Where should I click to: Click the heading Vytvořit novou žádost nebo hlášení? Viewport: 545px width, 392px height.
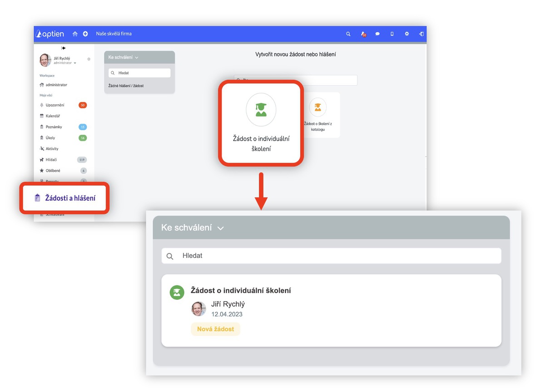[296, 54]
